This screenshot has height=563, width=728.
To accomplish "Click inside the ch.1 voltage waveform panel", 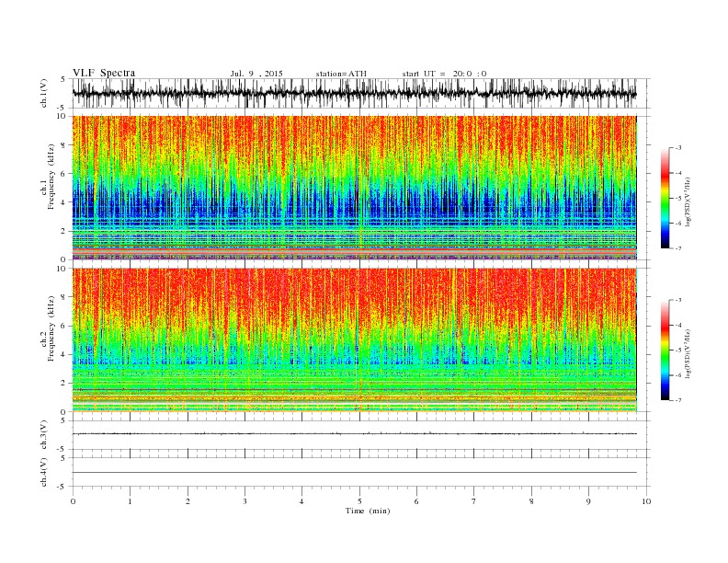I will 360,93.
